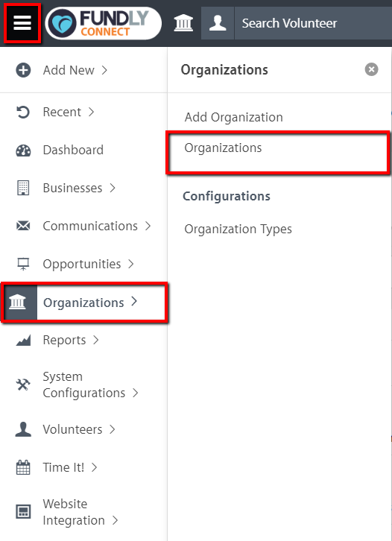The image size is (392, 541).
Task: Click the Add Organization link
Action: pyautogui.click(x=233, y=117)
